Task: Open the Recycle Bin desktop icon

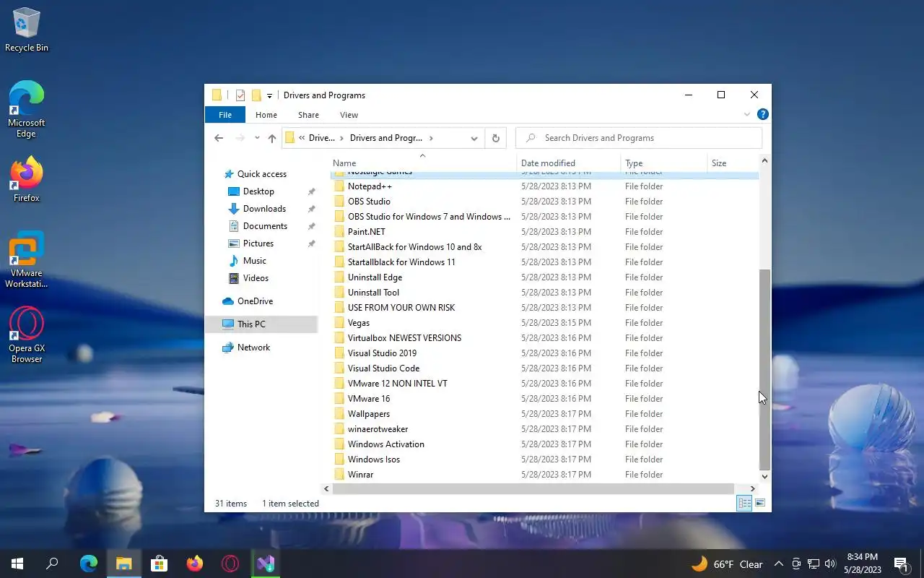Action: (26, 30)
